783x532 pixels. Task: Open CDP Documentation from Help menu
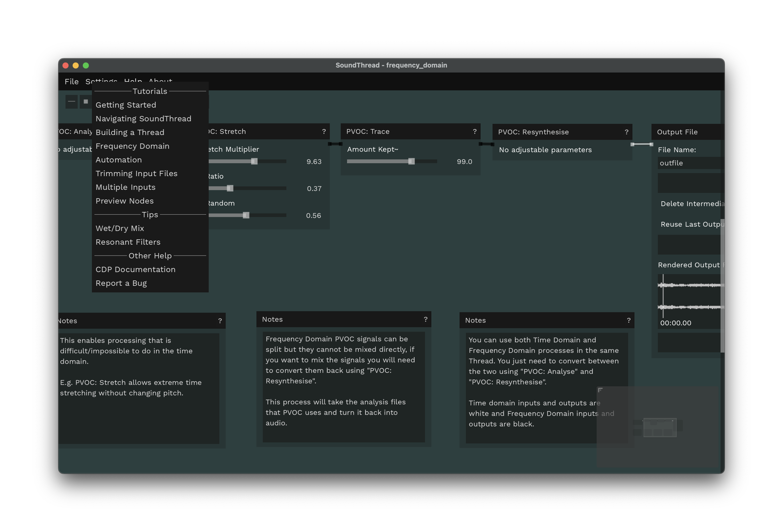coord(135,269)
